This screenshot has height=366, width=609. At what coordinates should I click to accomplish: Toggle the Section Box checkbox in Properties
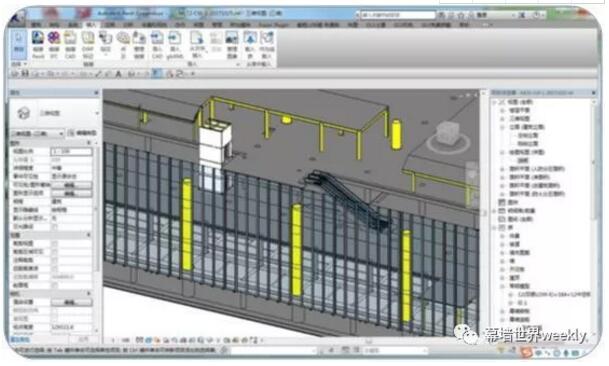tap(55, 285)
